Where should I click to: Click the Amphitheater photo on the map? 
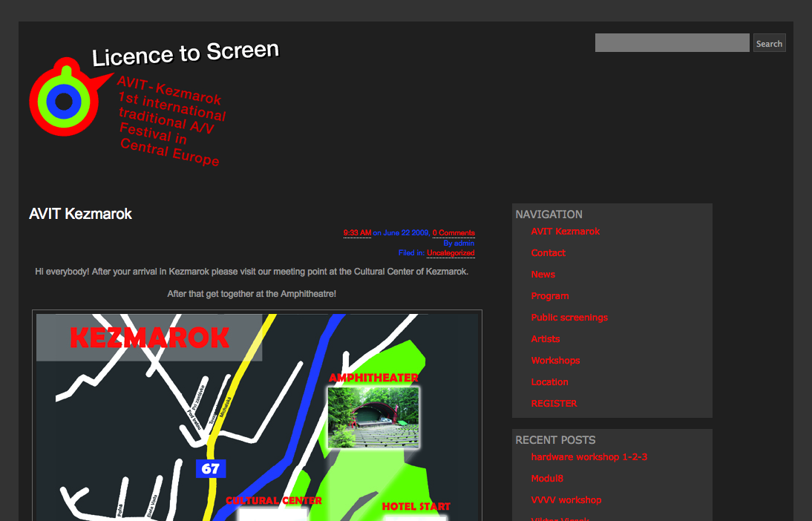tap(373, 417)
